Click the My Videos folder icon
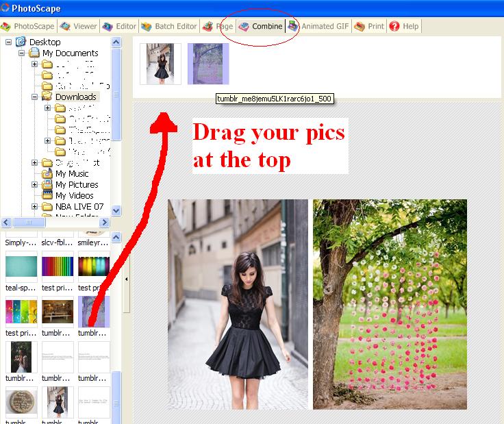Screen dimensions: 504x424 click(47, 195)
